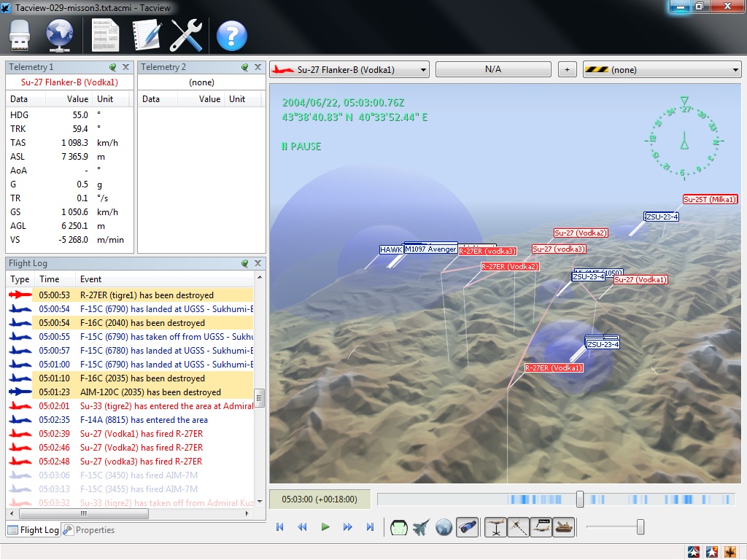This screenshot has width=747, height=560.
Task: Toggle aircraft labels display button
Action: click(541, 527)
